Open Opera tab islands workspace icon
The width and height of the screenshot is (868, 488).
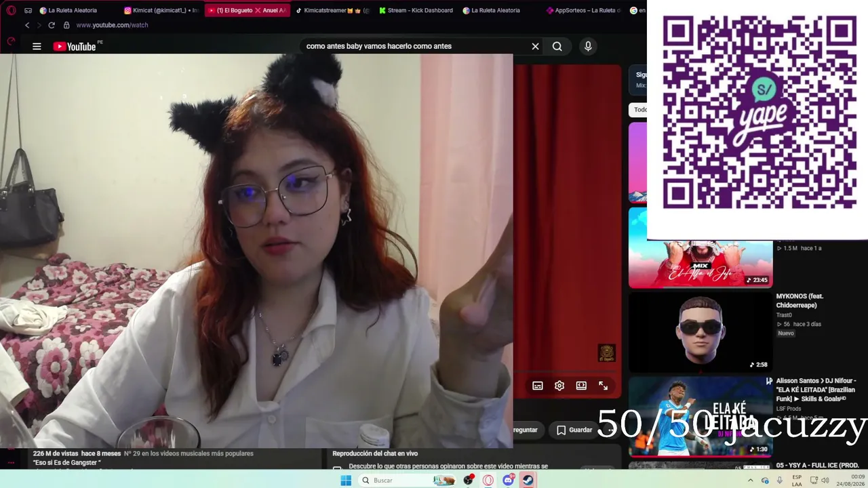tap(28, 10)
